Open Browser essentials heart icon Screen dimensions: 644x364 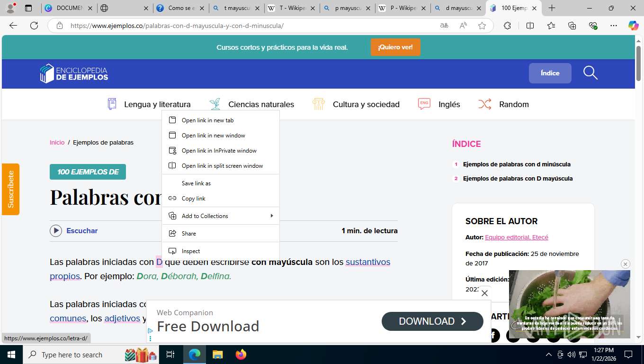(x=593, y=26)
